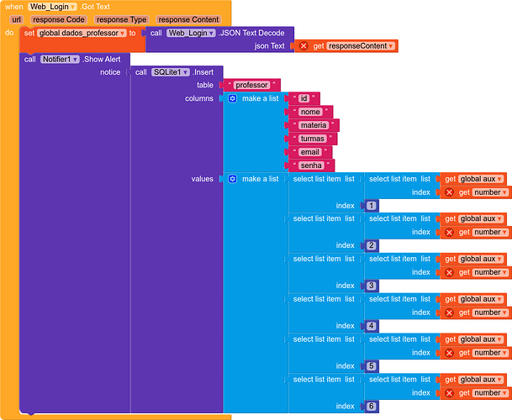Screen dimensions: 512x420
Task: Select the response Code event parameter
Action: (x=59, y=19)
